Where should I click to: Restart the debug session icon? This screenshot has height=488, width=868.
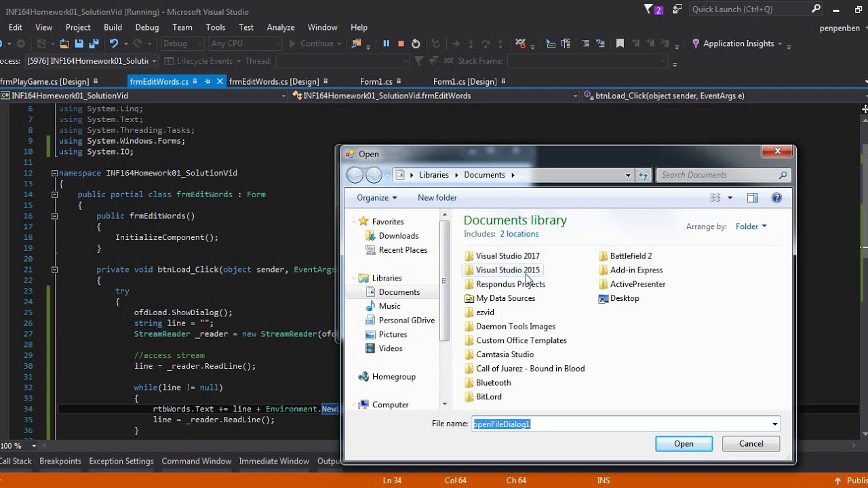point(416,43)
